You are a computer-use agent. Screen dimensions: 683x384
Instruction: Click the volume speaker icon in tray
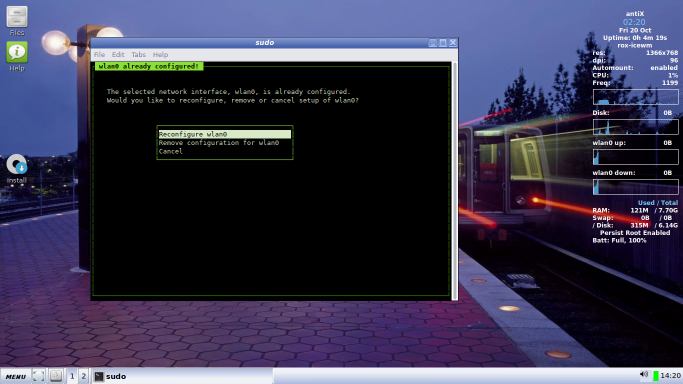pyautogui.click(x=644, y=375)
